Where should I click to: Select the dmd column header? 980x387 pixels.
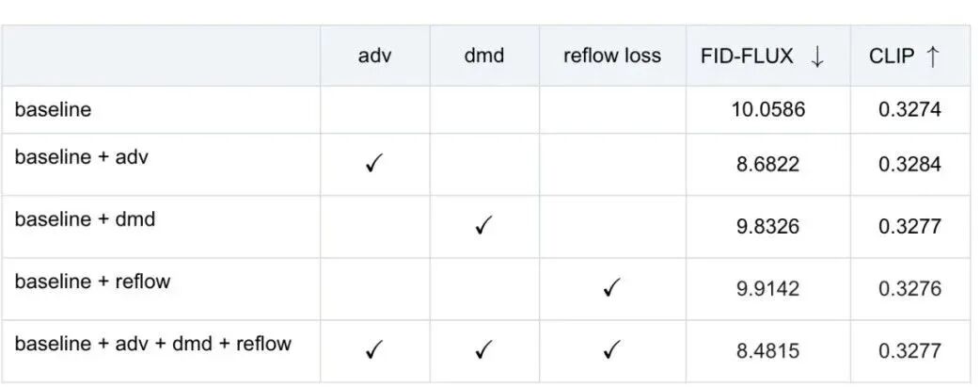tap(484, 56)
